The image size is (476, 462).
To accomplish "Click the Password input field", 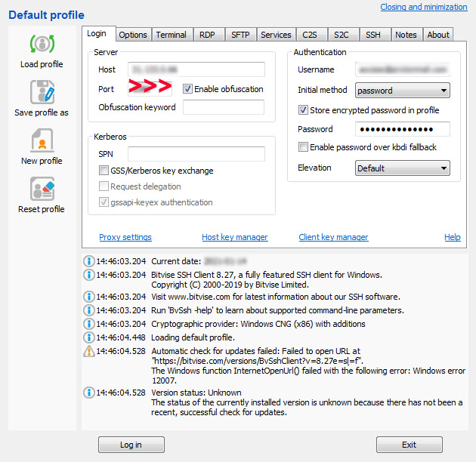I will 403,129.
